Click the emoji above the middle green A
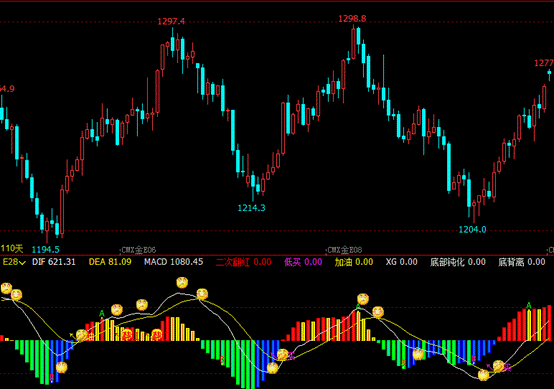This screenshot has width=554, height=389. [363, 299]
